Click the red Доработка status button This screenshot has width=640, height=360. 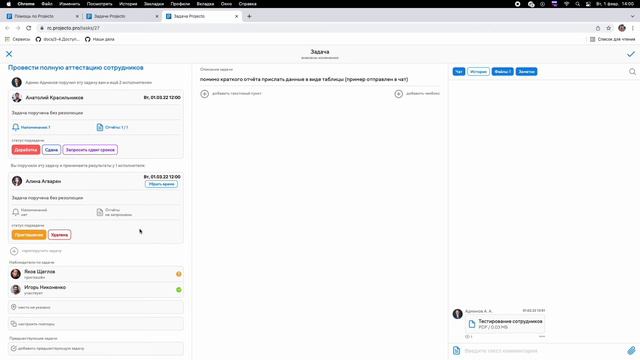[x=26, y=150]
